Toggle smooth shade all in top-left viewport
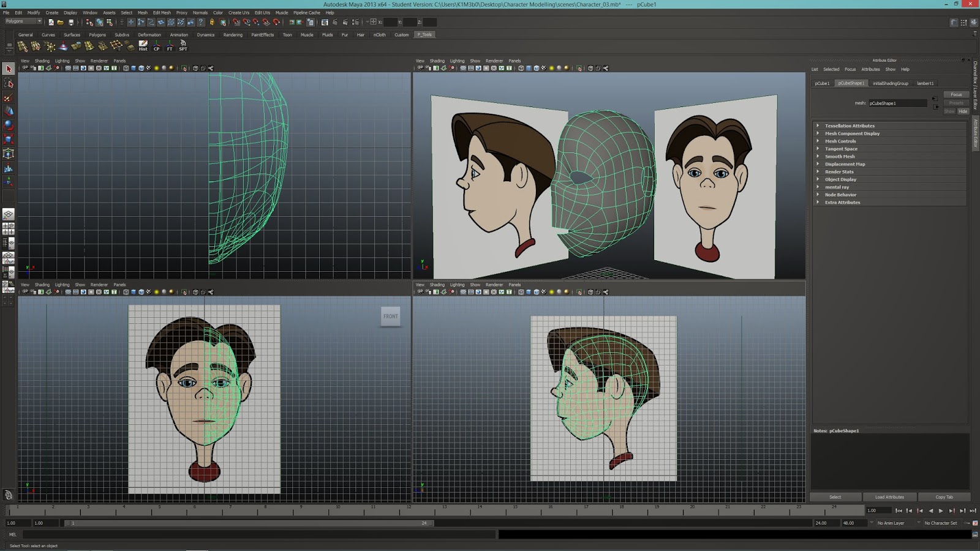 (134, 68)
